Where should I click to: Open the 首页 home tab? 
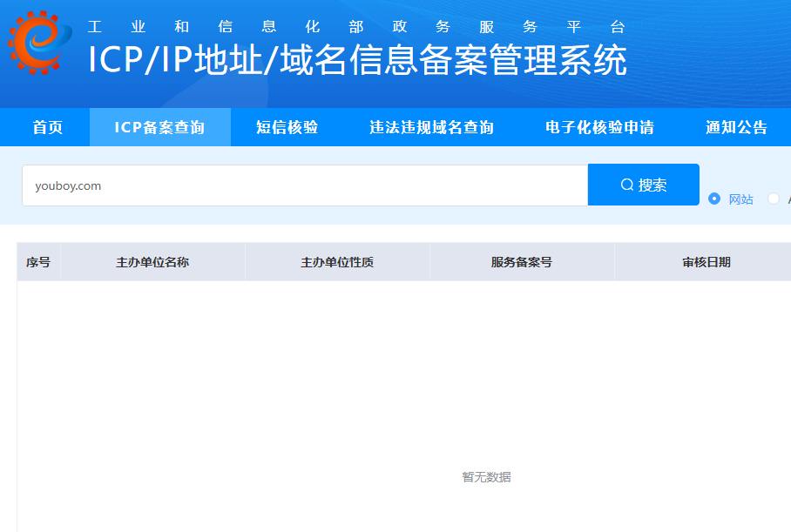(x=47, y=127)
